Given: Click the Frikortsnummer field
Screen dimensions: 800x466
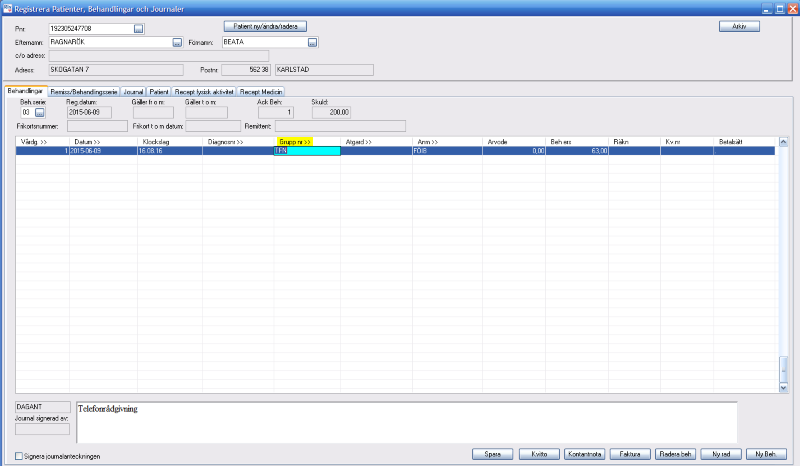Looking at the screenshot, I should (x=97, y=126).
